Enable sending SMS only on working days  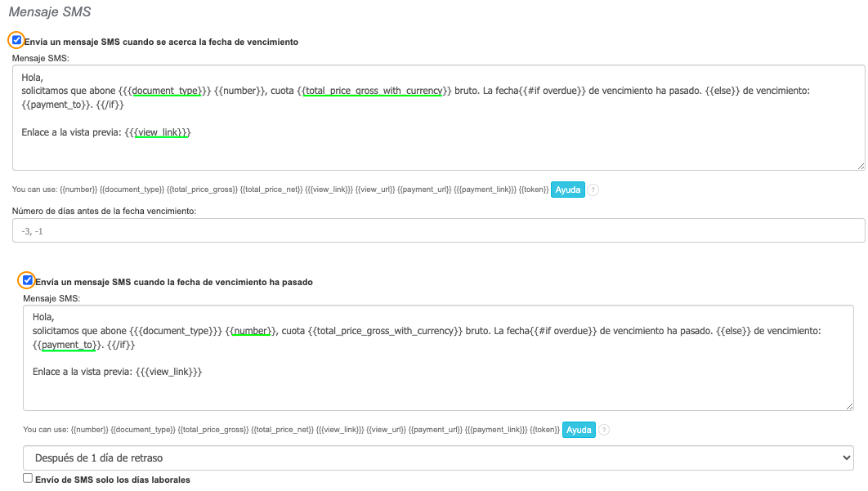click(x=28, y=479)
